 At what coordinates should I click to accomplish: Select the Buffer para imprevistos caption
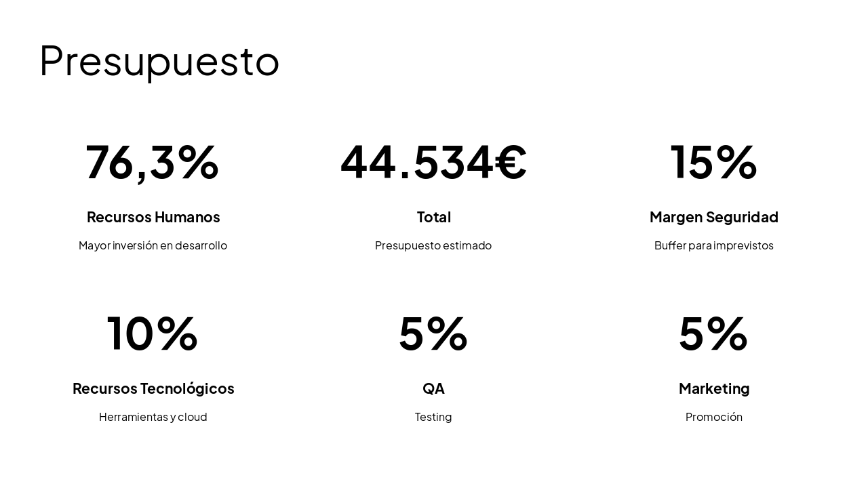click(713, 245)
